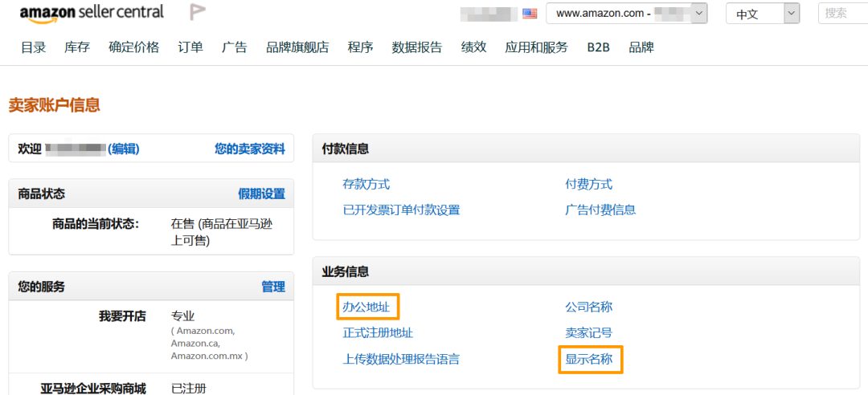Viewport: 868px width, 395px height.
Task: Click 管理 next to 您的服务
Action: (x=273, y=286)
